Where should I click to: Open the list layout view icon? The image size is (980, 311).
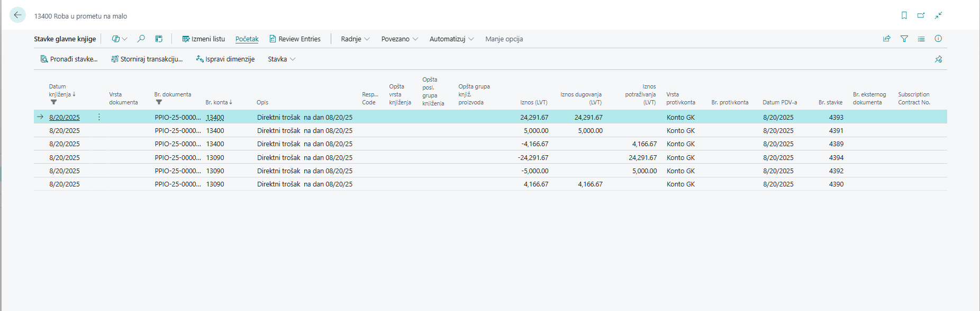(x=921, y=39)
